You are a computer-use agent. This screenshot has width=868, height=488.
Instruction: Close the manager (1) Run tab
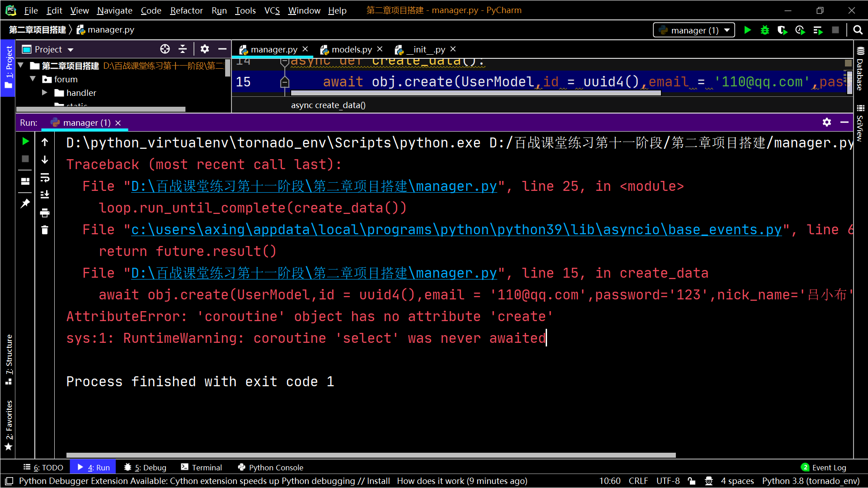[x=118, y=123]
